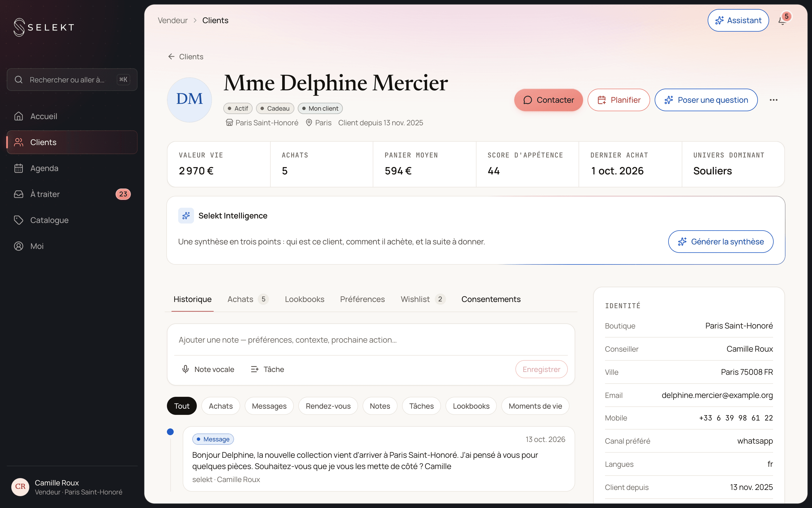Filter history by Achats chip
The image size is (812, 508).
(221, 406)
